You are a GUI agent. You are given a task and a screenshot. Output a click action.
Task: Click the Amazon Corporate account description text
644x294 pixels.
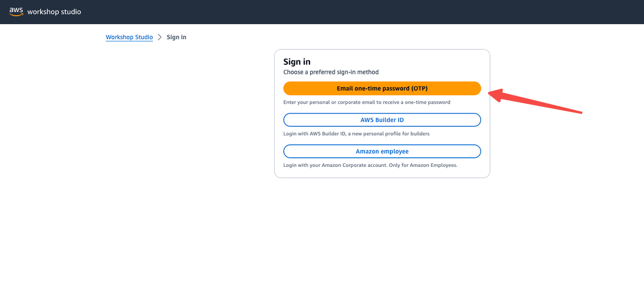pos(370,165)
